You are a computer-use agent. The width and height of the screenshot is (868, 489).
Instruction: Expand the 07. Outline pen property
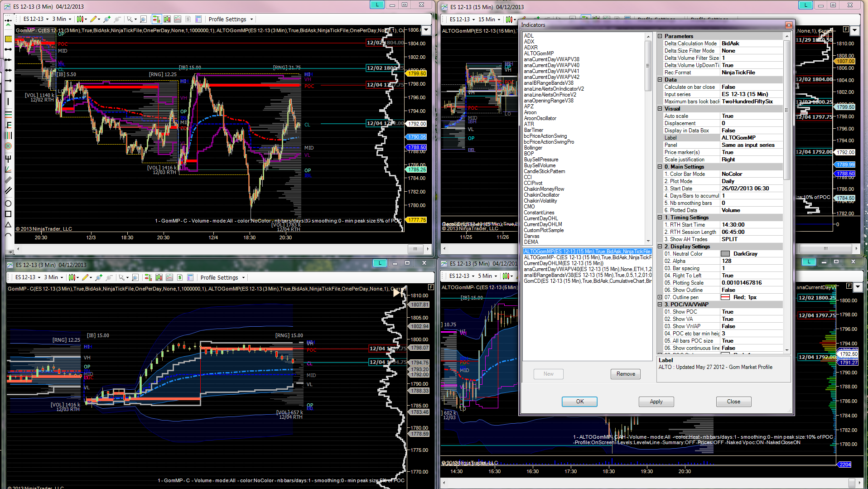point(660,297)
